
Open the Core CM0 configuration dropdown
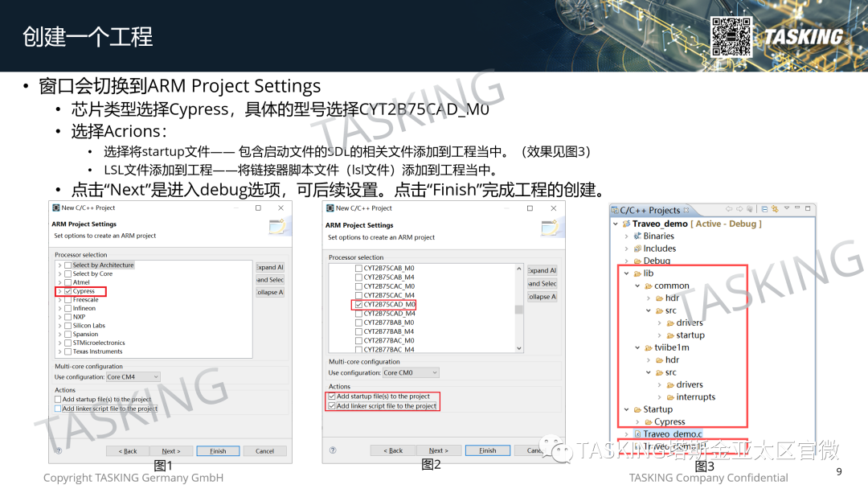tap(411, 372)
